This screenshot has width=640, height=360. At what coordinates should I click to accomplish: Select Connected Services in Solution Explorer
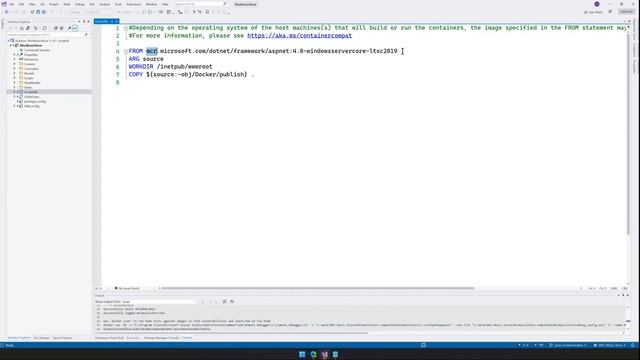(x=37, y=50)
